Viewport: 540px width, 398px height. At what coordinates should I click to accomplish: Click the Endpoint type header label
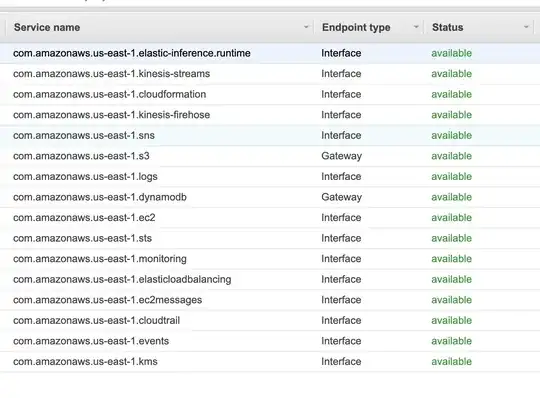356,28
